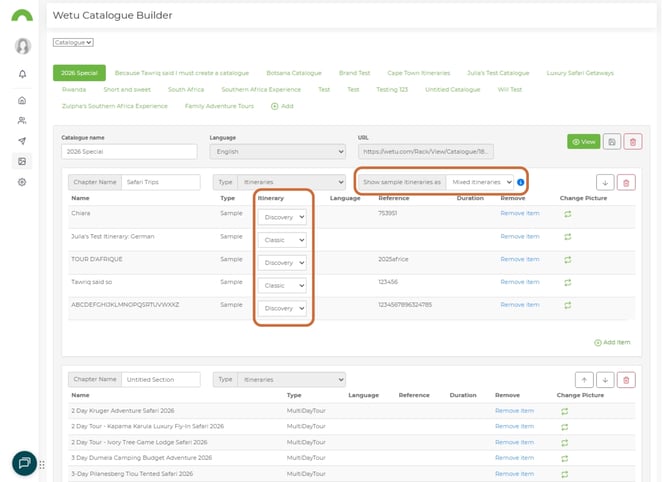670x482 pixels.
Task: Remove 3-Day Pilanesberg Tented Safari item
Action: (514, 474)
